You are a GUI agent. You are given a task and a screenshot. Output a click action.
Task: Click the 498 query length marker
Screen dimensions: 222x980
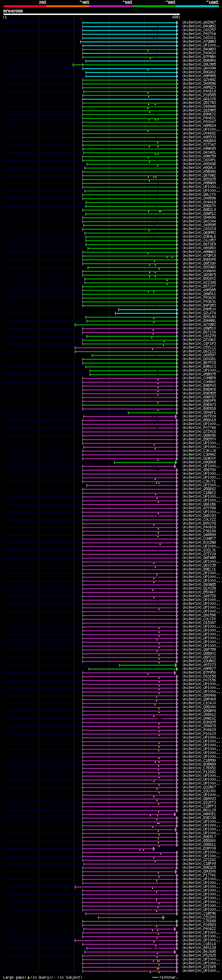point(175,17)
